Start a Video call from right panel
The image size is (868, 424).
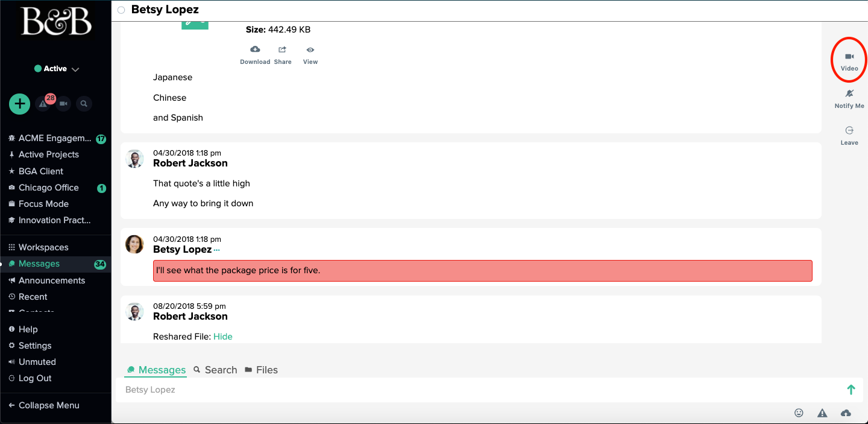pos(849,61)
